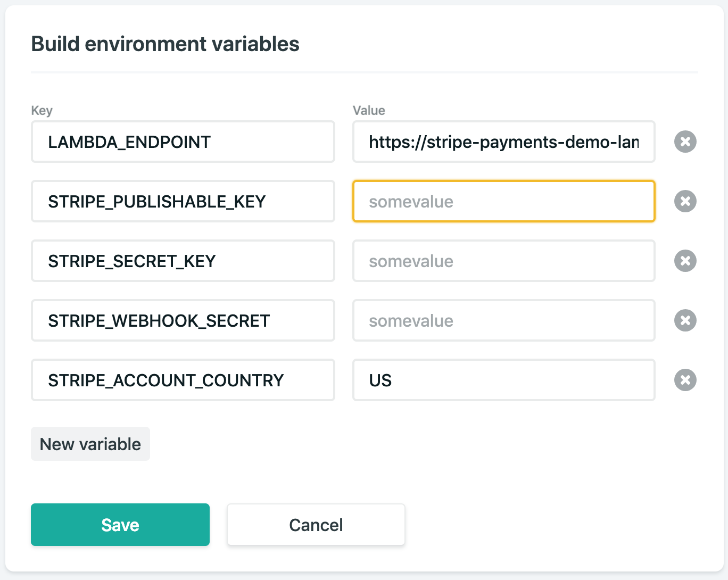Enter a value for STRIPE_SECRET_KEY

pos(503,261)
